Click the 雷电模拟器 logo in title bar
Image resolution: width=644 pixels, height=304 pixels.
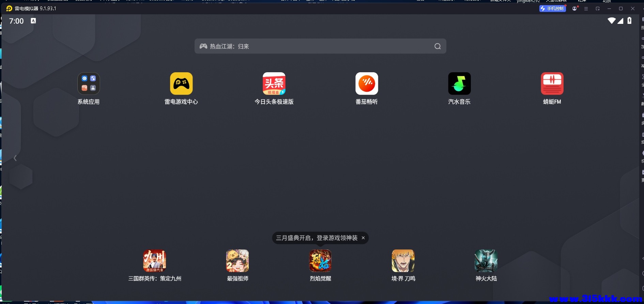[x=9, y=9]
